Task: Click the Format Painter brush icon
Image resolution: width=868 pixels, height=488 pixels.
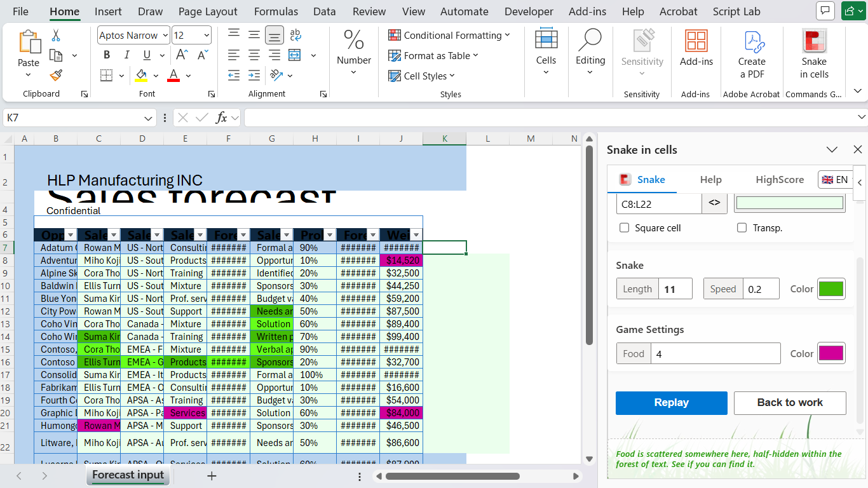Action: click(x=56, y=76)
